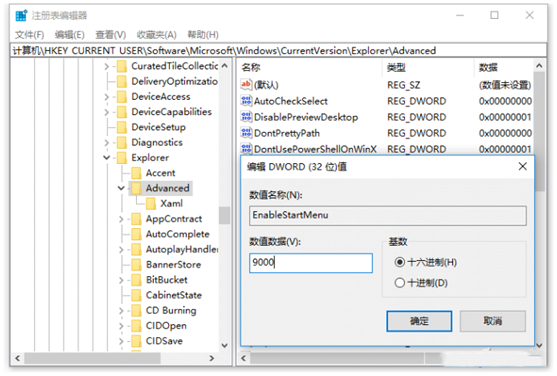
Task: Click the Registry Editor app icon in title bar
Action: click(21, 15)
